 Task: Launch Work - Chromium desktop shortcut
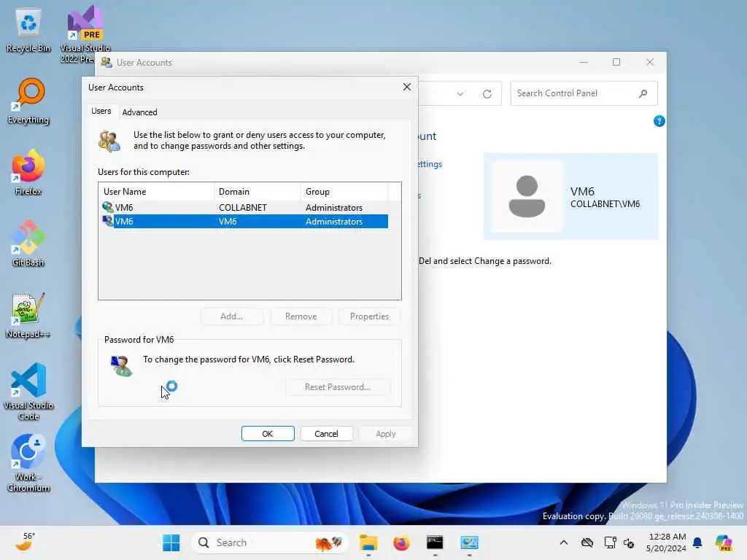[28, 463]
